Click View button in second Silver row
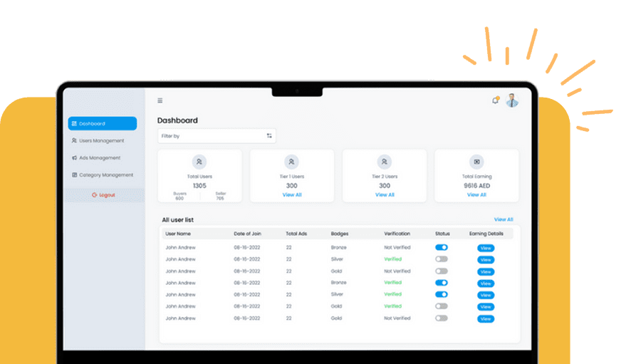 point(486,295)
